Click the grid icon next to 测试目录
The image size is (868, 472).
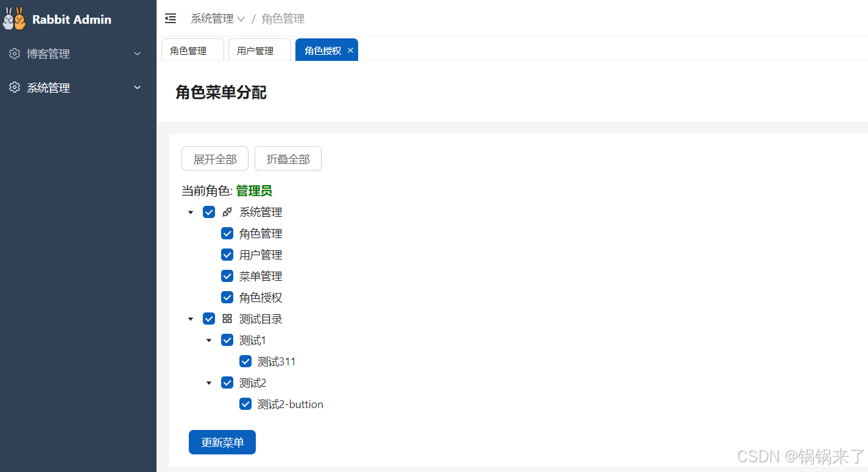(x=227, y=318)
